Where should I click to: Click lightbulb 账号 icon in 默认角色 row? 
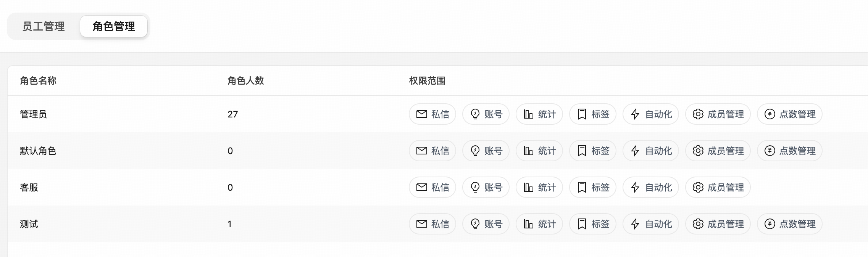[475, 151]
